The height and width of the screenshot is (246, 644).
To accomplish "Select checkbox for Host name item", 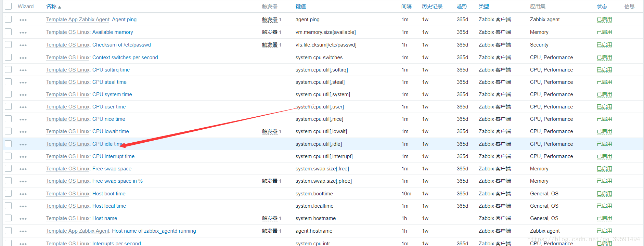I will point(8,218).
